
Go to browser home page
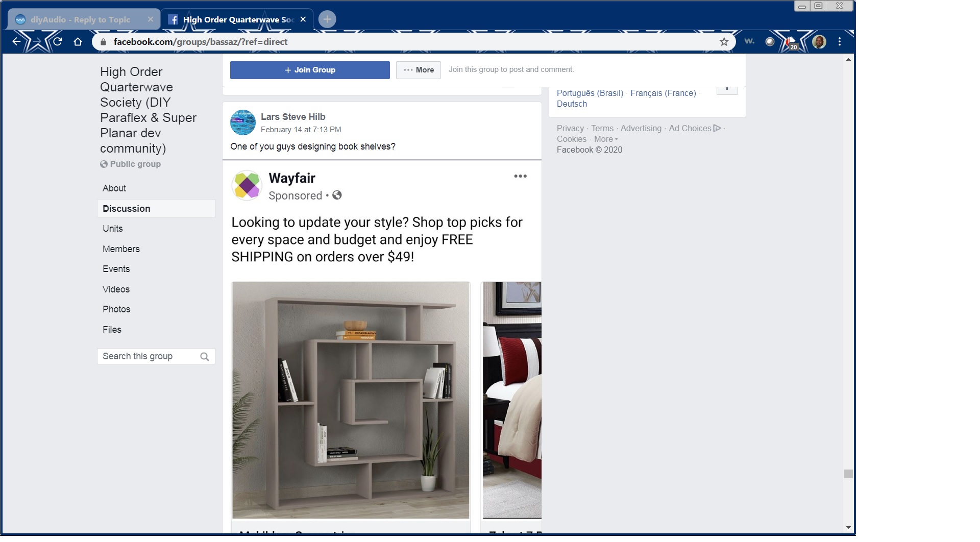point(78,42)
